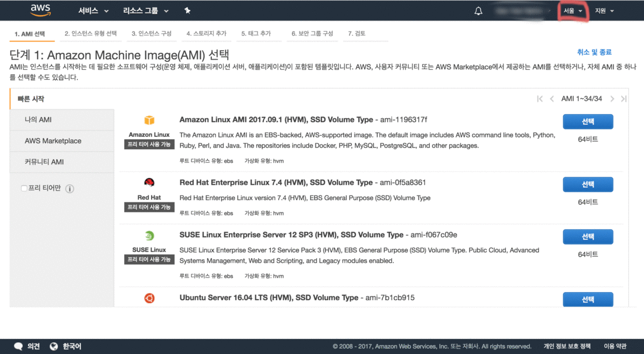
Task: Open the pin shortcuts icon
Action: tap(187, 11)
